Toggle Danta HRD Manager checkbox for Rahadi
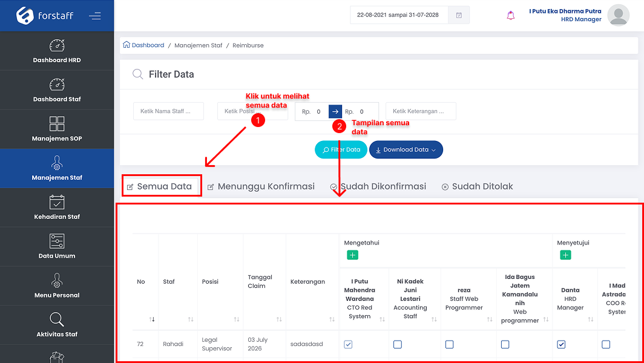 pyautogui.click(x=561, y=344)
